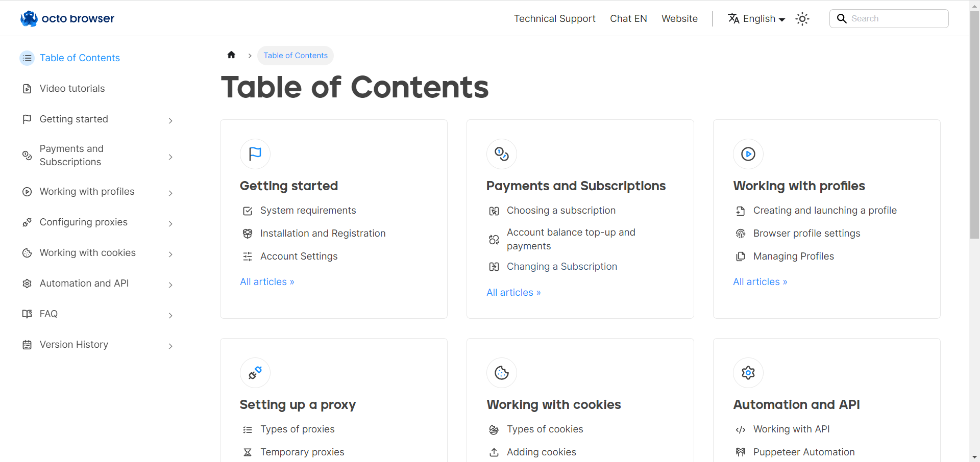
Task: Expand the Working with cookies sidebar section
Action: pyautogui.click(x=170, y=254)
